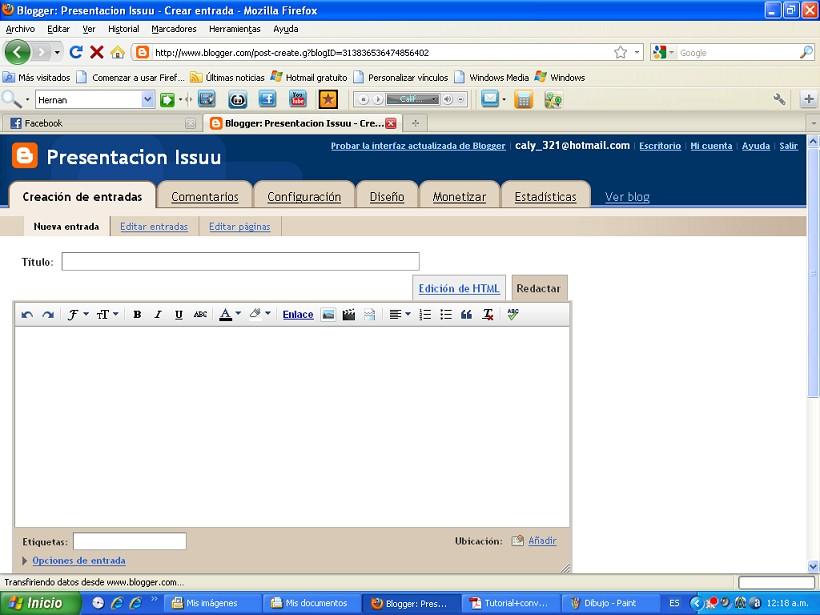Switch to Facebook browser tab
820x615 pixels.
(99, 123)
